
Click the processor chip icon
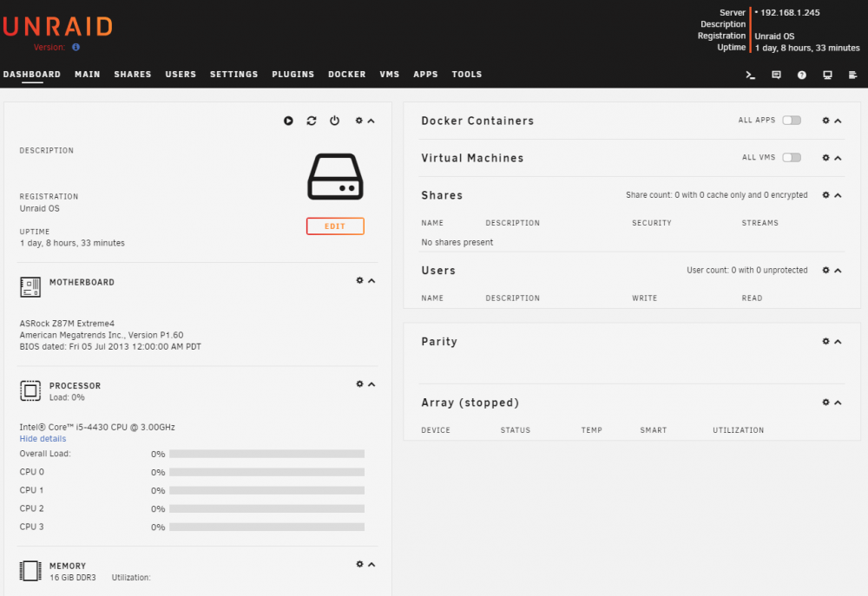click(x=30, y=390)
